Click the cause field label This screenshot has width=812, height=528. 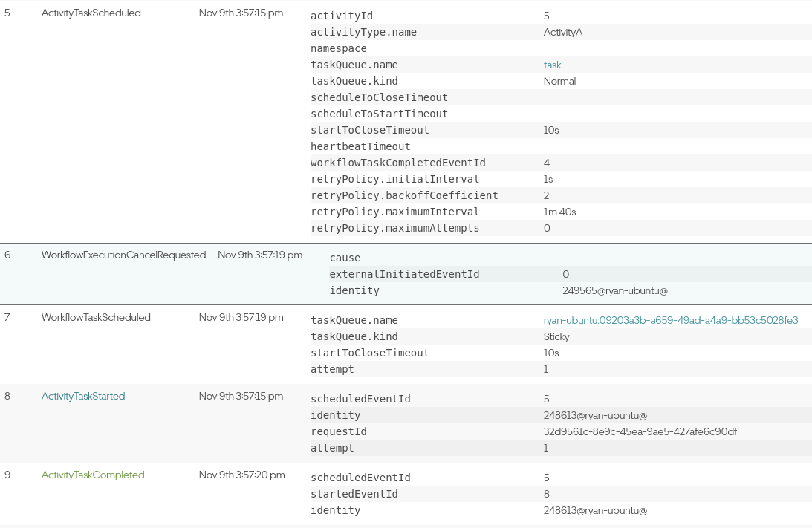click(345, 258)
